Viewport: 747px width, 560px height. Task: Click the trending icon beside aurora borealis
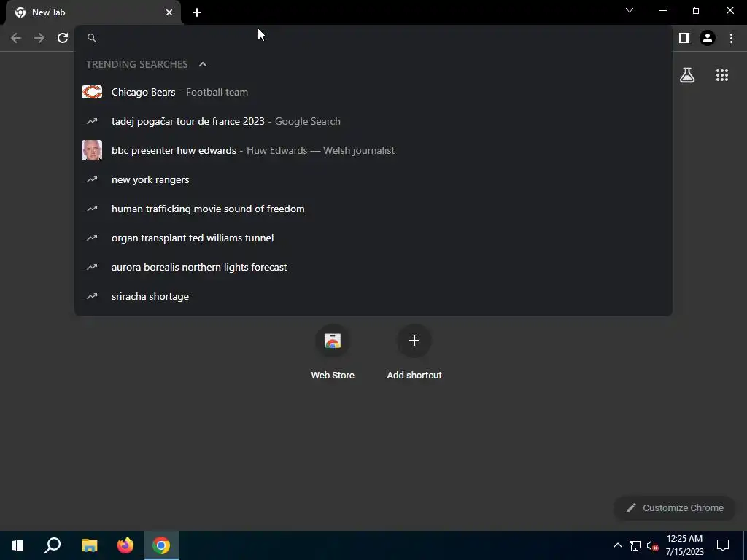click(x=92, y=267)
